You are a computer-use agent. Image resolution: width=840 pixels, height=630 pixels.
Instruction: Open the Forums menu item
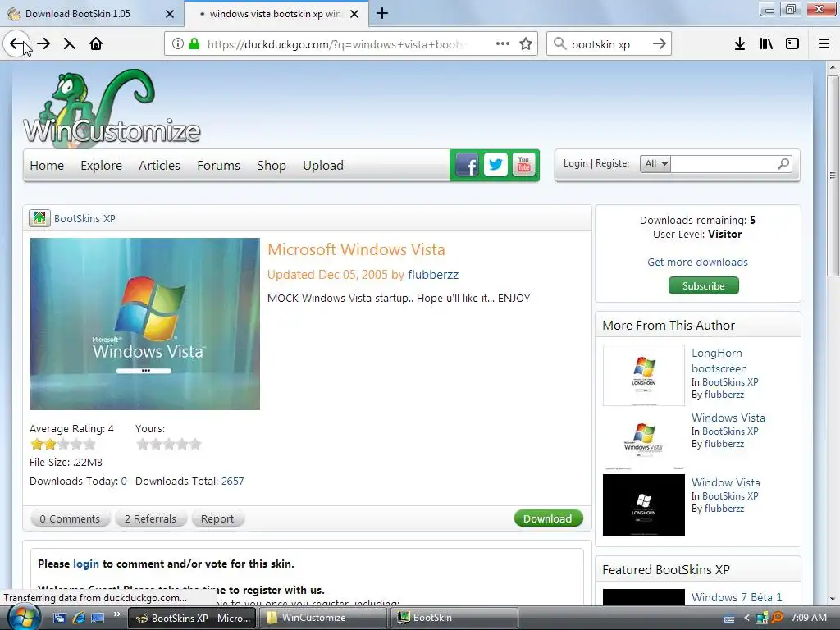(218, 166)
